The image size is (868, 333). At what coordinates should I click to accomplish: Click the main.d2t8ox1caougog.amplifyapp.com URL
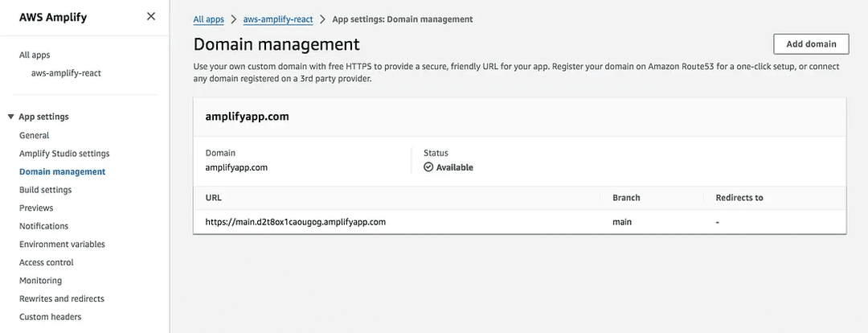296,222
